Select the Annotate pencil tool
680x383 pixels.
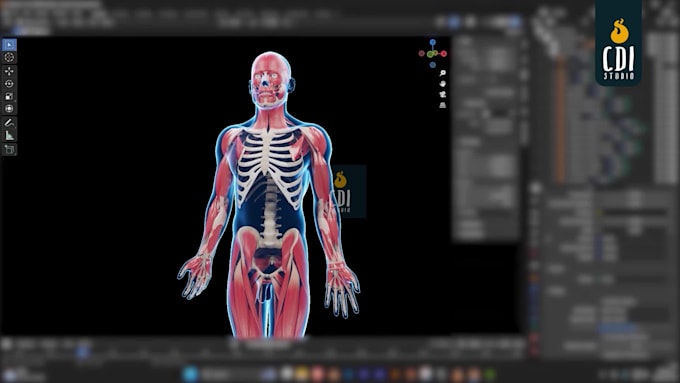point(9,123)
